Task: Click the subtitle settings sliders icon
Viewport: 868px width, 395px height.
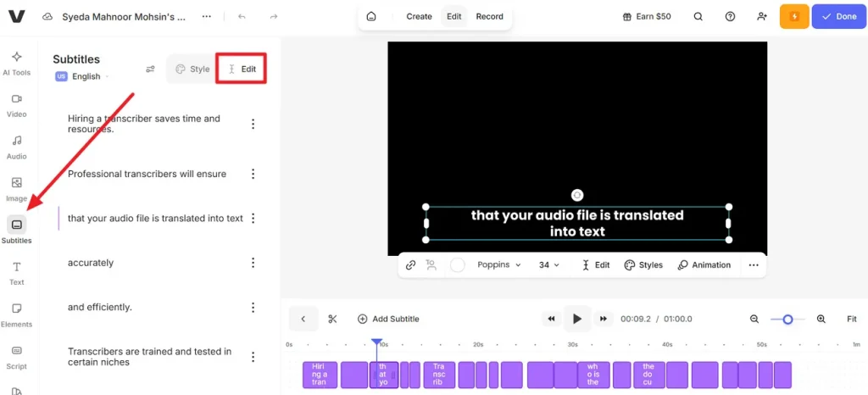Action: [x=150, y=70]
